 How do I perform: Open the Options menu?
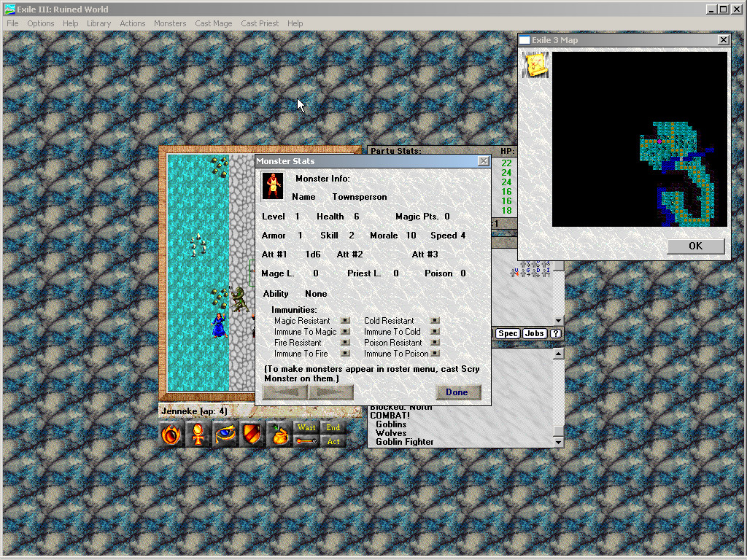41,23
